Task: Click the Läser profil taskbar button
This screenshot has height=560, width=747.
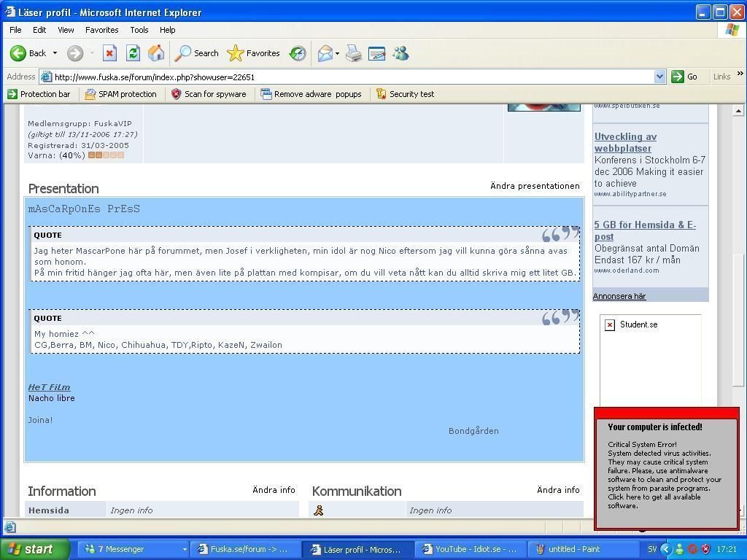Action: click(x=358, y=550)
